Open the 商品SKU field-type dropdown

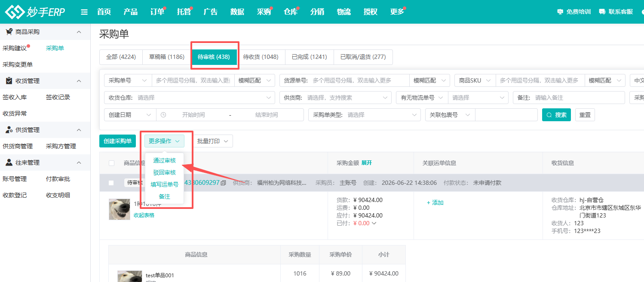(475, 81)
